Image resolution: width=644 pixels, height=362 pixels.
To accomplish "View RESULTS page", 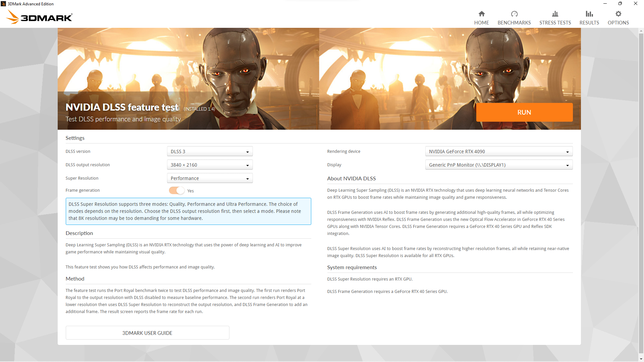I will tap(589, 18).
